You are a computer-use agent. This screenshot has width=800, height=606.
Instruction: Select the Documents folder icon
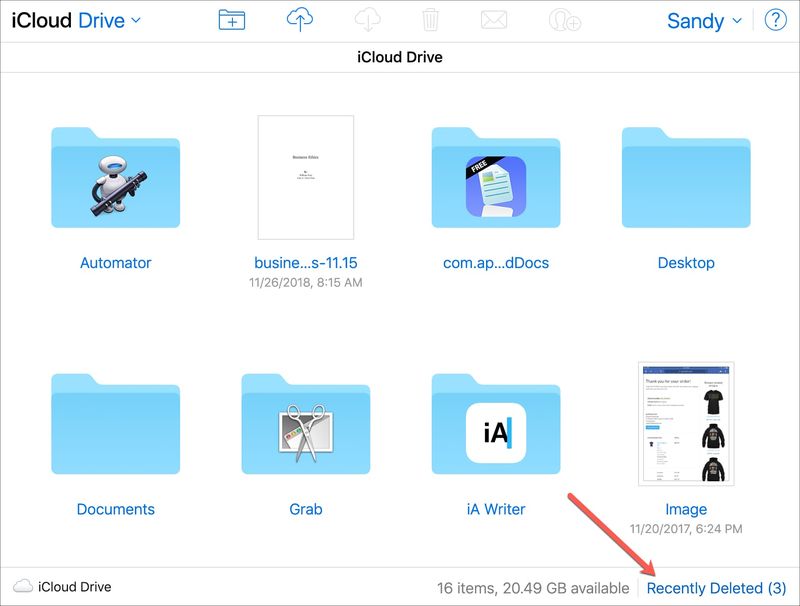115,424
